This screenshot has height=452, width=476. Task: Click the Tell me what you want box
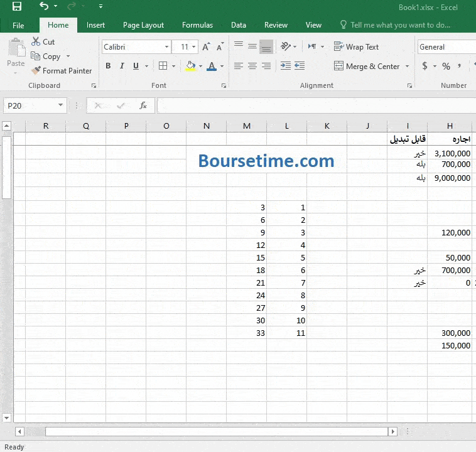395,25
